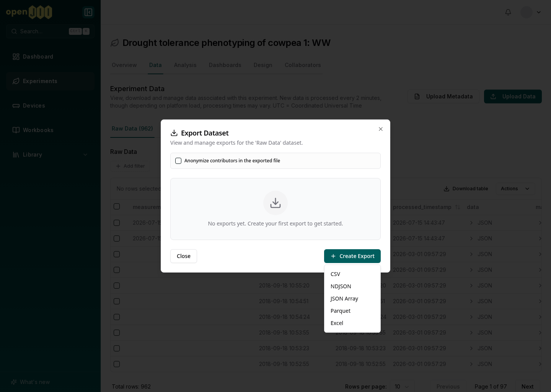Switch to the Collaborators tab
Image resolution: width=551 pixels, height=392 pixels.
(303, 65)
